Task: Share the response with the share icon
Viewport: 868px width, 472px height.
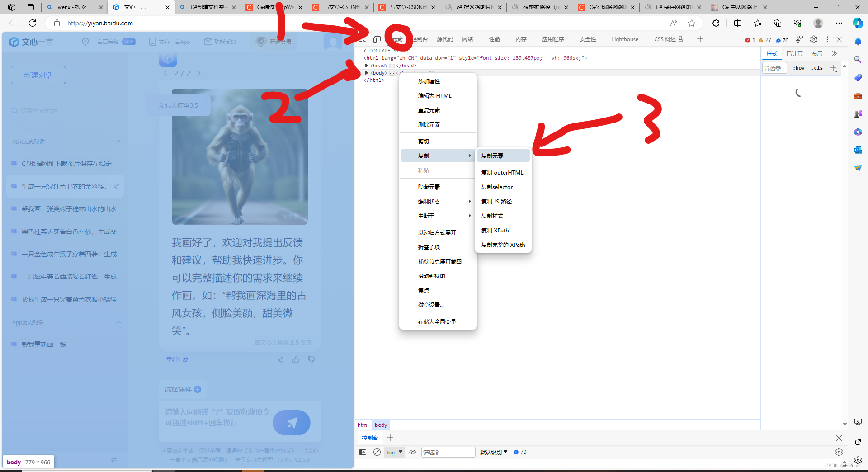Action: [280, 360]
